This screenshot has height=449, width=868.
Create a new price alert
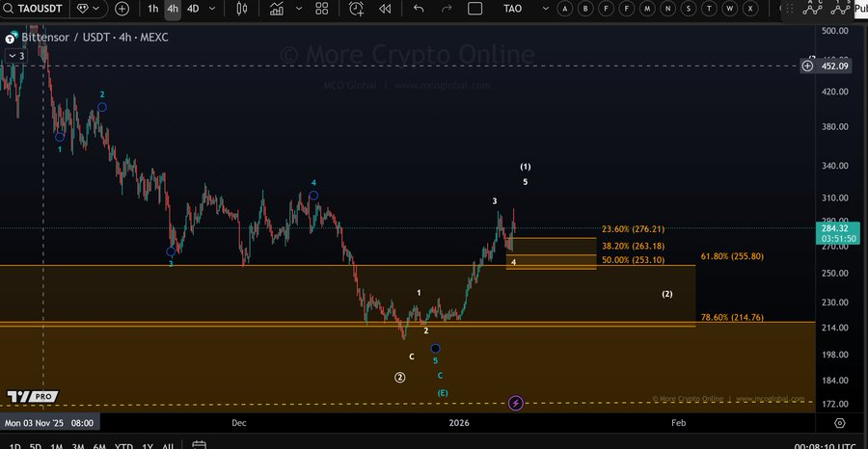357,9
